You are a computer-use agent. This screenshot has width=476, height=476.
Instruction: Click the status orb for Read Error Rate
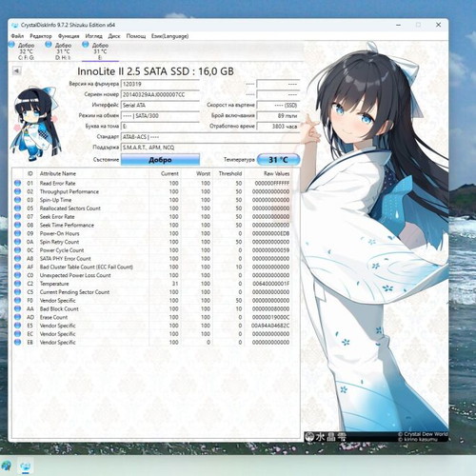click(17, 183)
